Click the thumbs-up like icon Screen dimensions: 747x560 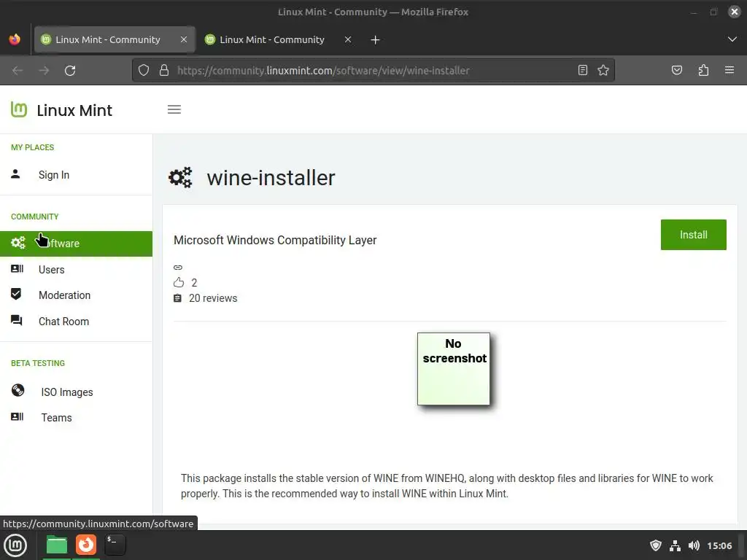(179, 282)
